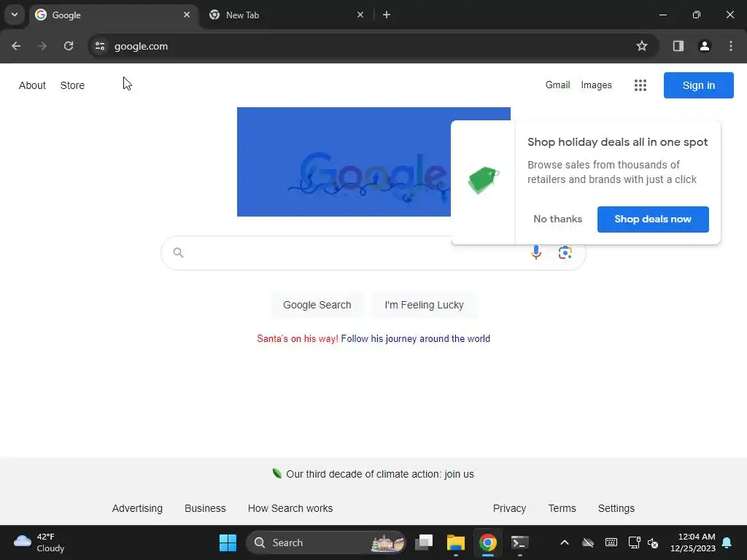Click the muted speaker tray icon
The image size is (747, 560).
point(653,542)
